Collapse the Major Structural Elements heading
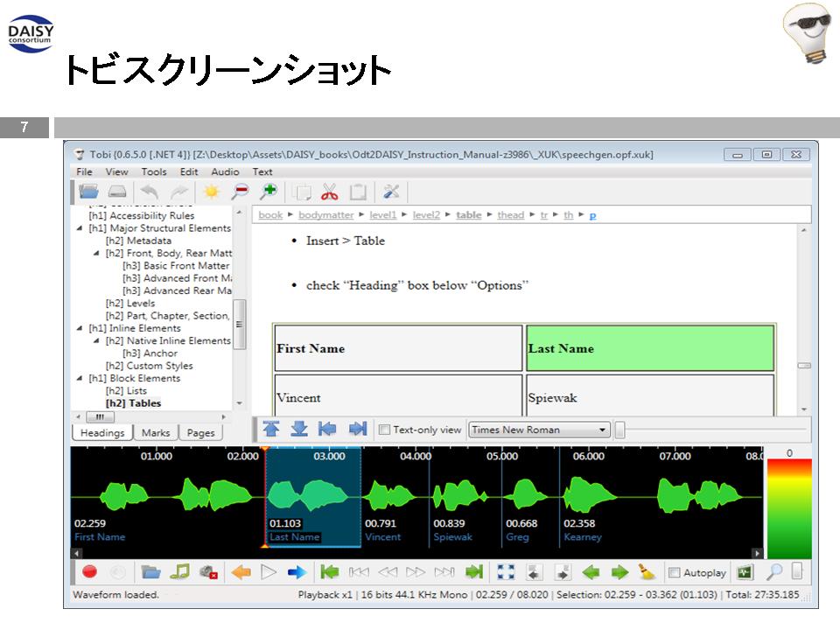Viewport: 840px width, 630px height. tap(80, 228)
